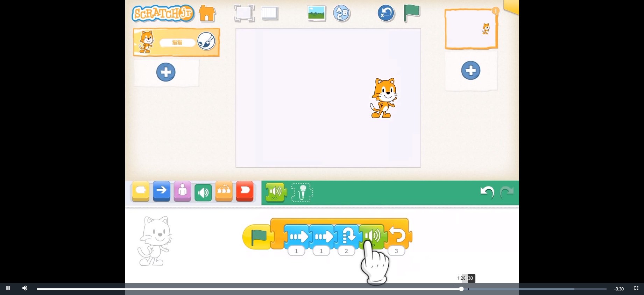The image size is (644, 295).
Task: Open the background picker image icon
Action: coord(317,13)
